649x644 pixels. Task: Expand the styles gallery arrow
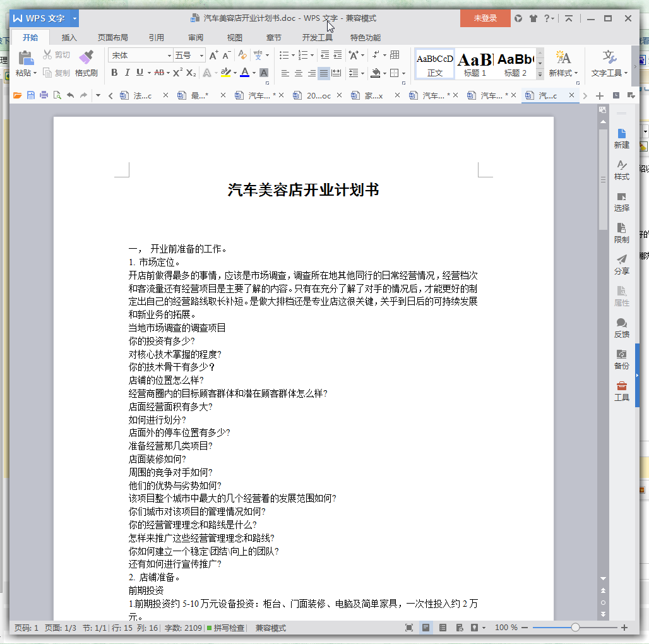(540, 74)
